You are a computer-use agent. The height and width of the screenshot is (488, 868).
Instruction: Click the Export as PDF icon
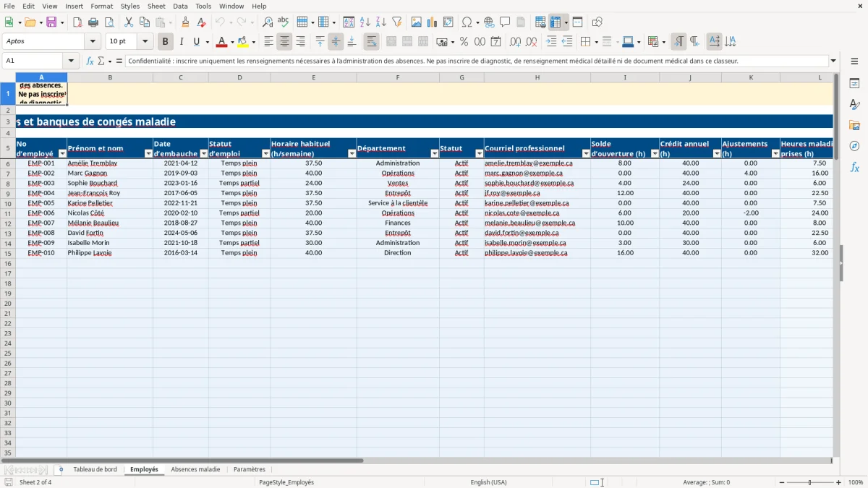[77, 22]
